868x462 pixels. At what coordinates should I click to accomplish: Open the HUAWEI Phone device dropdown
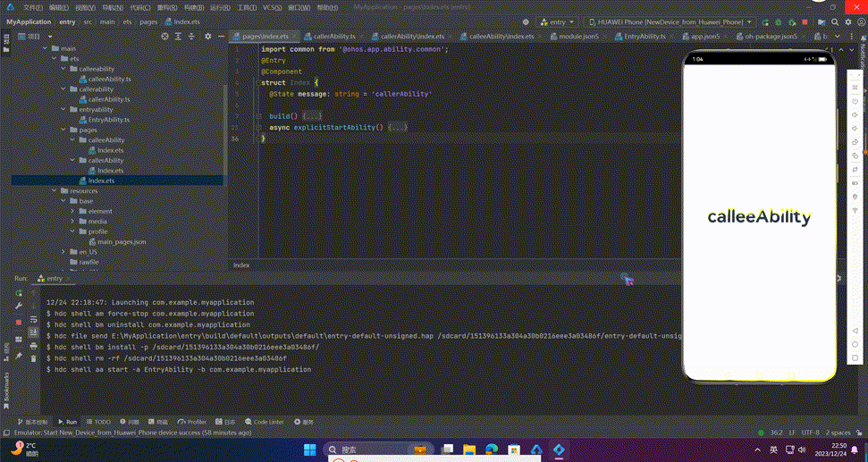(x=670, y=21)
